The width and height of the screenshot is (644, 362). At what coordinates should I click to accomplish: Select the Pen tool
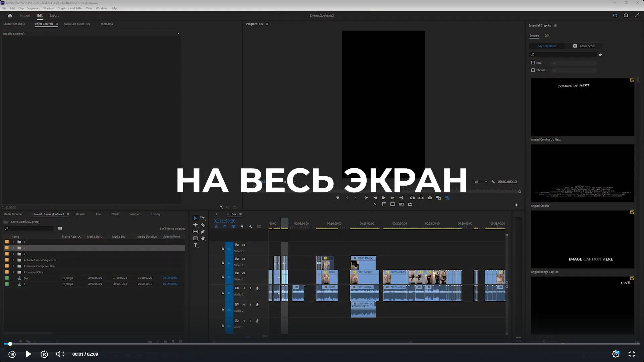203,232
